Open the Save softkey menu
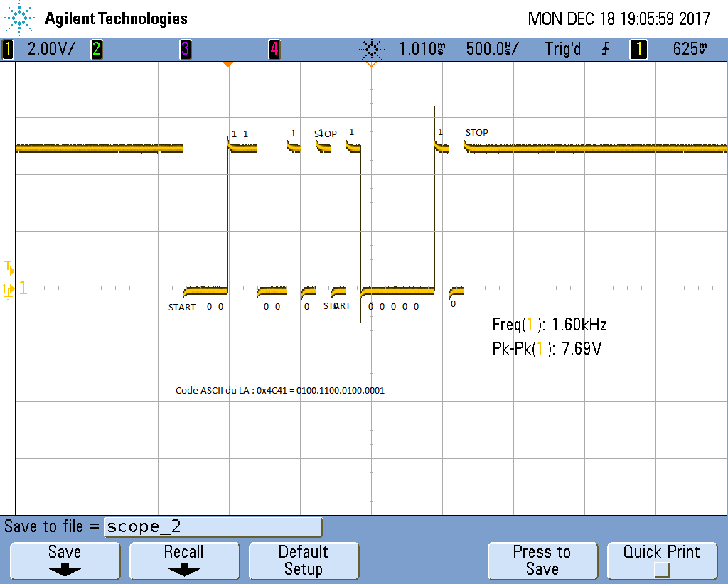Image resolution: width=728 pixels, height=584 pixels. pyautogui.click(x=65, y=560)
